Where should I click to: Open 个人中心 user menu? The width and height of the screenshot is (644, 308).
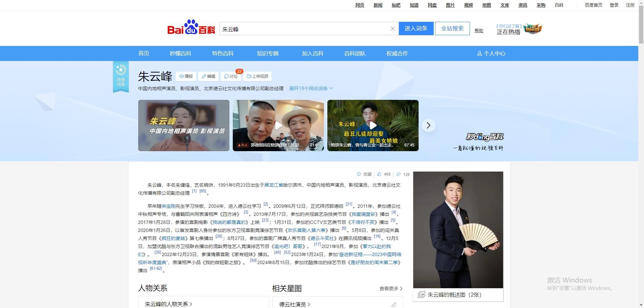coord(491,54)
